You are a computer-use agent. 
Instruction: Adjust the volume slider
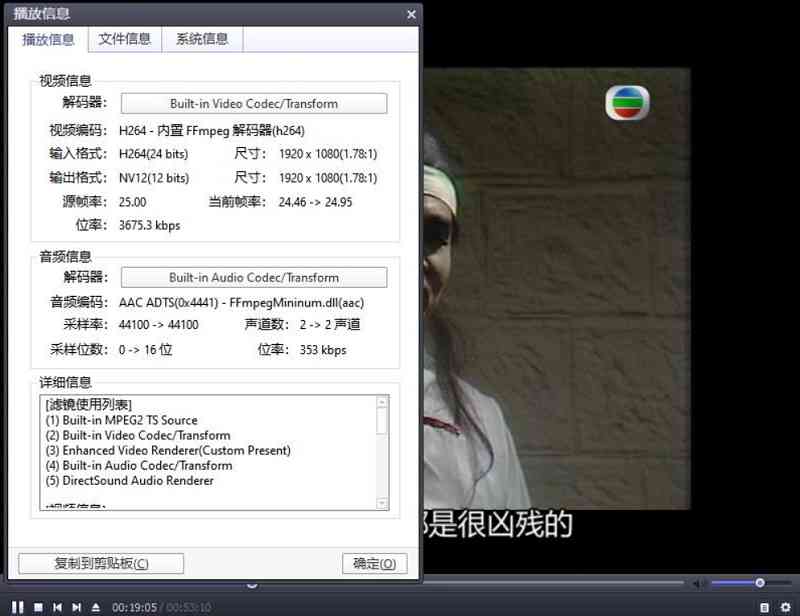pyautogui.click(x=759, y=583)
